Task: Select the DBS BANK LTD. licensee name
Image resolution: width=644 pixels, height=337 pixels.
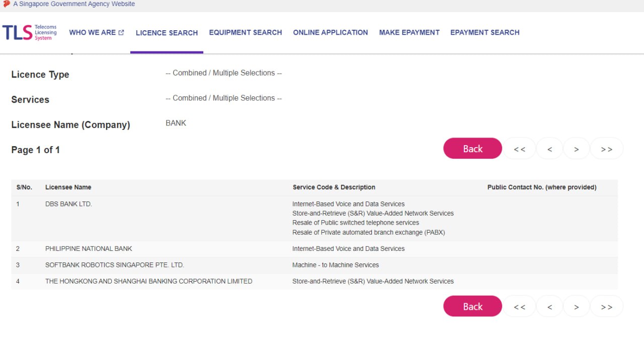Action: tap(68, 204)
